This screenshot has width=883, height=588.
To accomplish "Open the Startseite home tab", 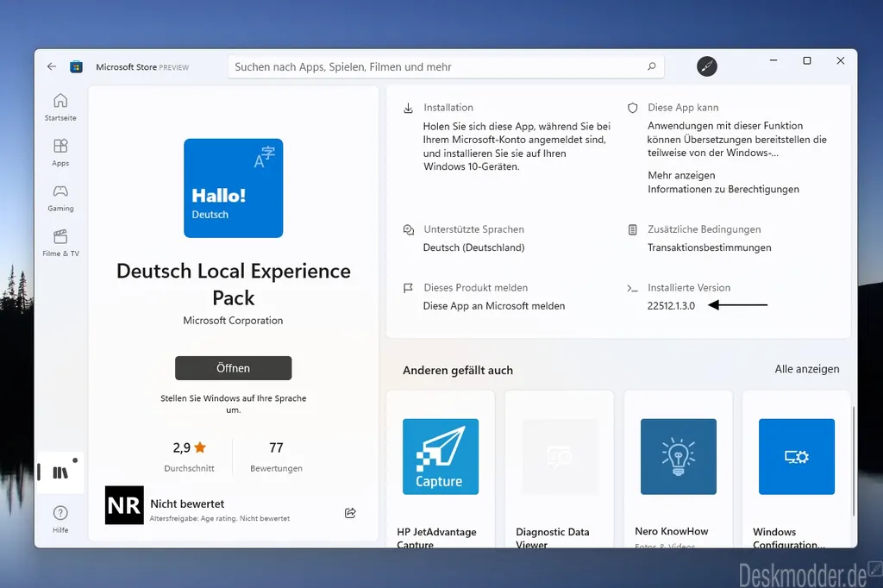I will [x=60, y=107].
